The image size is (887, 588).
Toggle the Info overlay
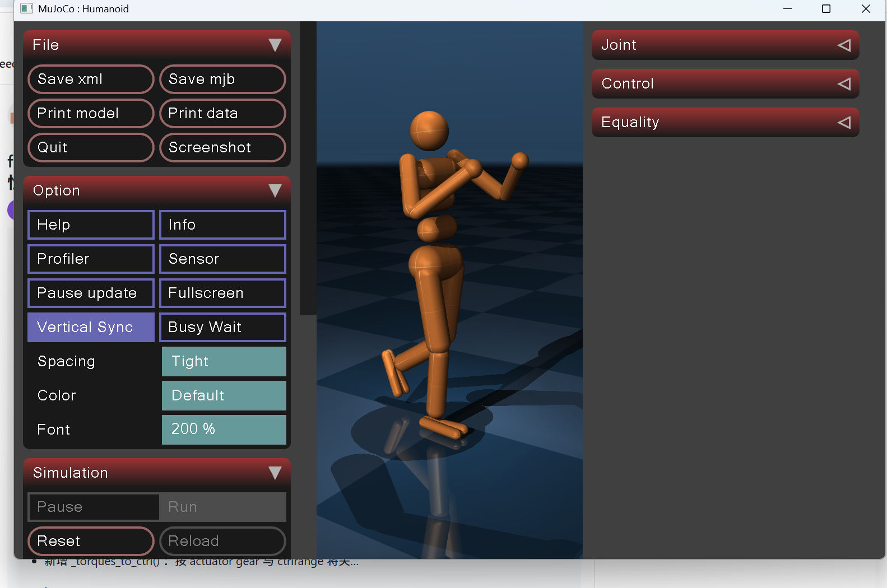click(222, 225)
